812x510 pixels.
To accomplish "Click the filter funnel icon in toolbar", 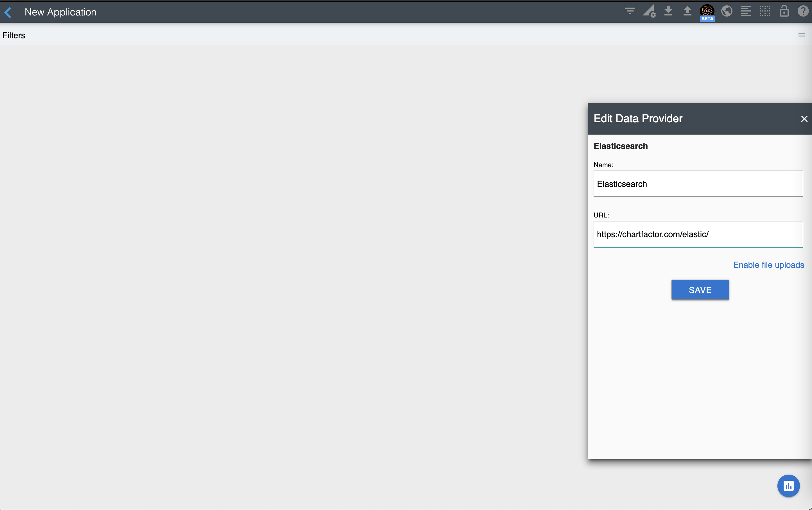I will [630, 11].
